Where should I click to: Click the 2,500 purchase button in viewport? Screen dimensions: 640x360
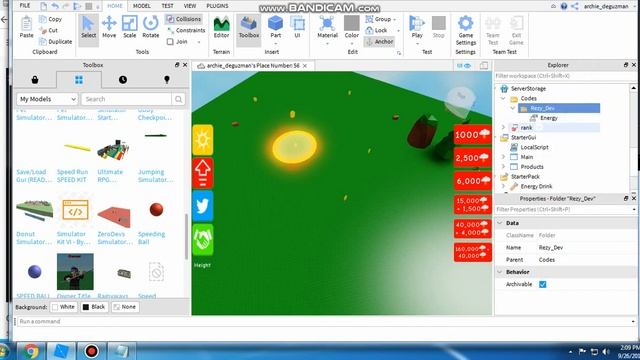472,158
